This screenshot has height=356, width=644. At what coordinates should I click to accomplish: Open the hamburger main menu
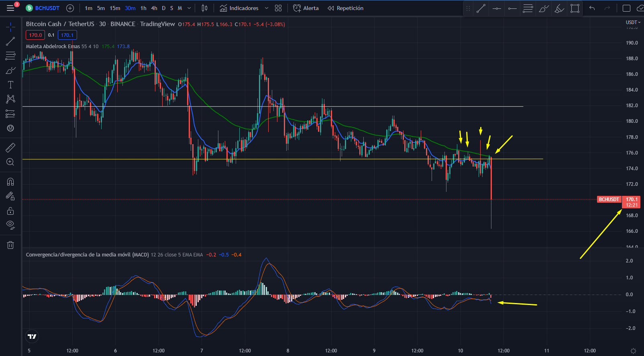[10, 8]
